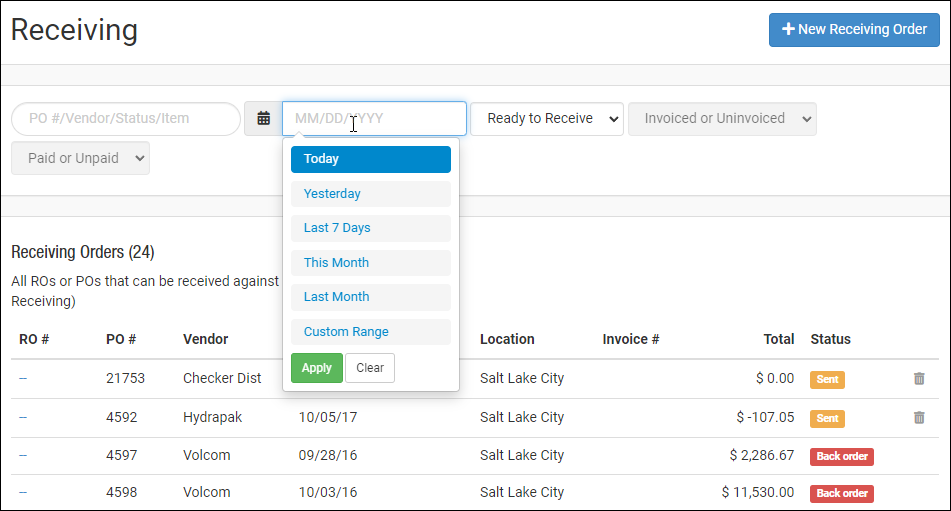Open Custom Range date option
The image size is (951, 511).
pos(370,332)
